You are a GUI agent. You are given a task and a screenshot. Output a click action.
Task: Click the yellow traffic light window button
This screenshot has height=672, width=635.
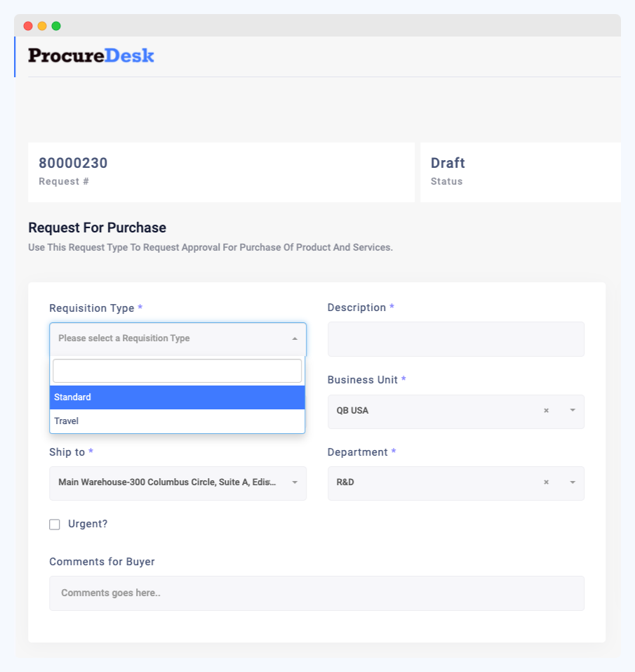tap(41, 25)
